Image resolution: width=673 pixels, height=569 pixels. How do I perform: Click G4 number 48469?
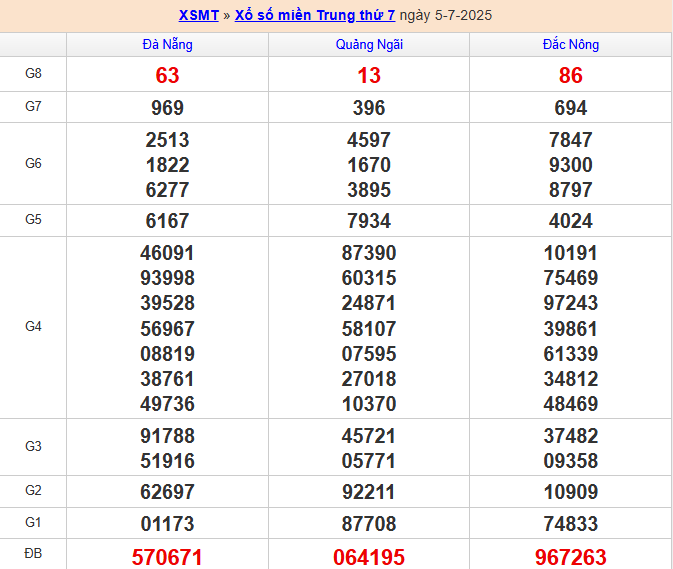(x=571, y=404)
